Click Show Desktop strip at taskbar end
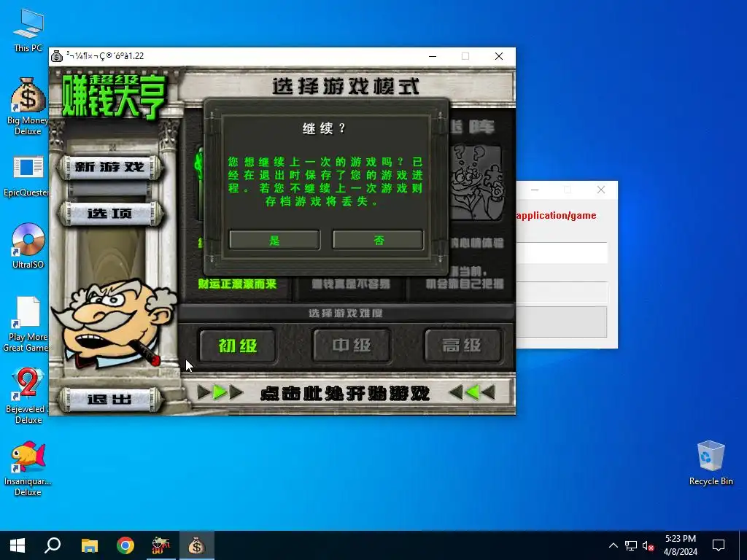 743,545
